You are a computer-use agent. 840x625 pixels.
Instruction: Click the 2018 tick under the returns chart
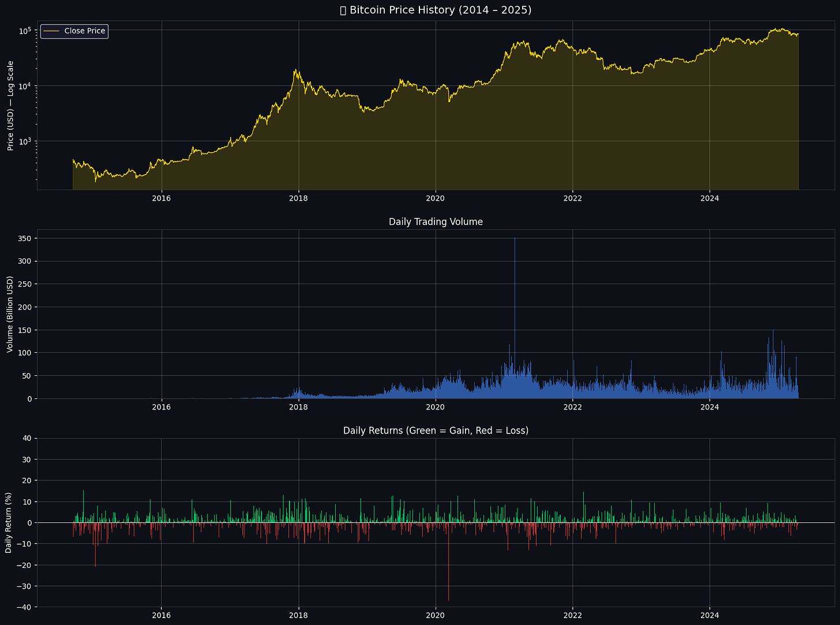(x=298, y=616)
